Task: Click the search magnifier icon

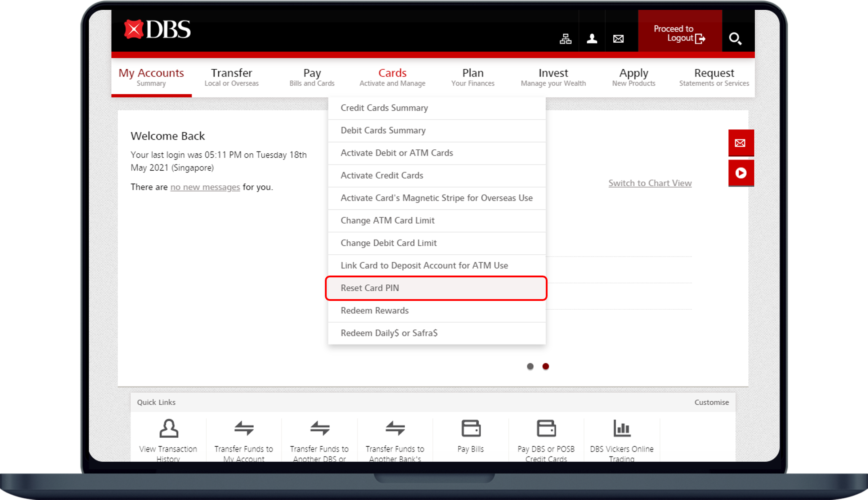Action: pos(735,39)
